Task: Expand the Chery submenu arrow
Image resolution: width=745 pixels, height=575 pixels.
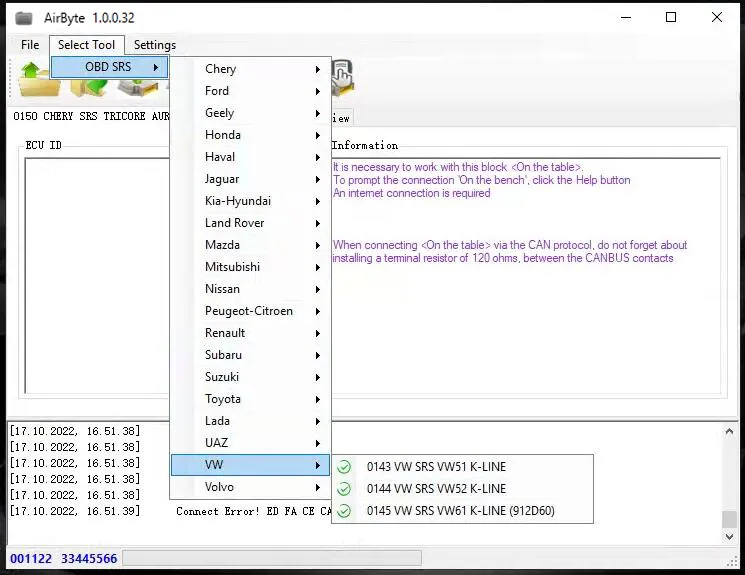Action: pyautogui.click(x=318, y=69)
